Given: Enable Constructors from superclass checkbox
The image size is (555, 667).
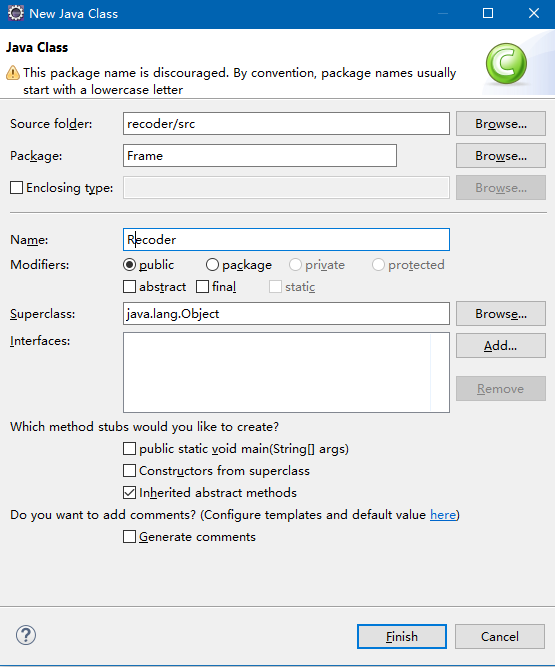Looking at the screenshot, I should pos(129,470).
